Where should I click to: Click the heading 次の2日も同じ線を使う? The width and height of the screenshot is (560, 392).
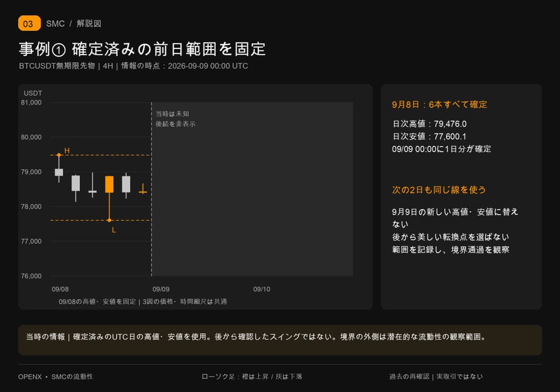439,189
